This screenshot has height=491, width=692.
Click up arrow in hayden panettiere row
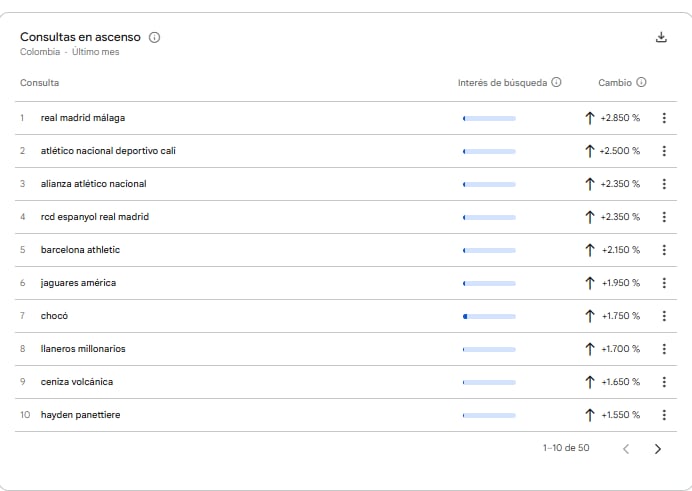coord(590,415)
